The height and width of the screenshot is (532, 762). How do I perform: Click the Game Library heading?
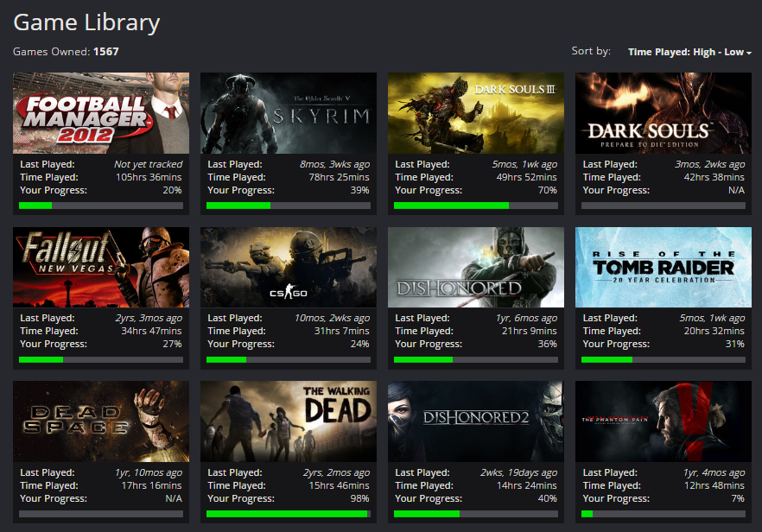click(x=86, y=22)
